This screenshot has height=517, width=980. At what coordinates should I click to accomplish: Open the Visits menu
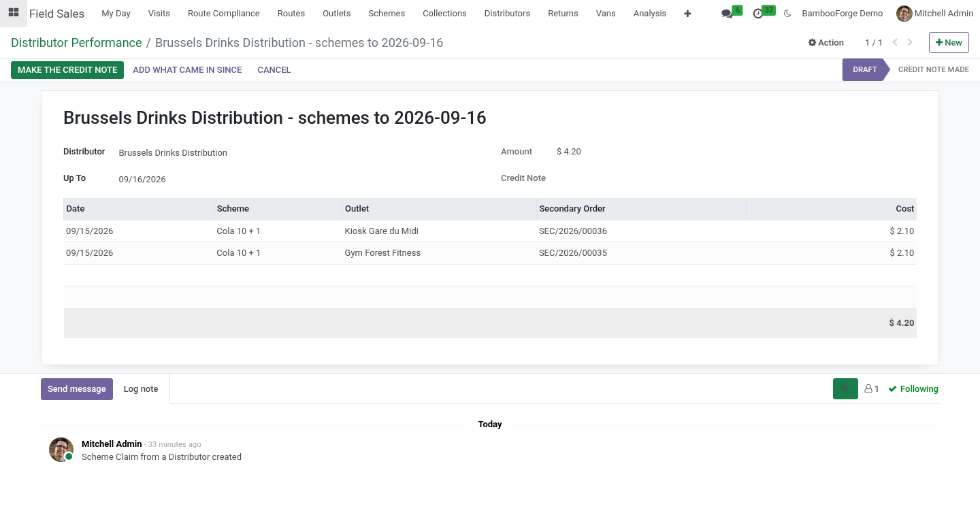[159, 14]
